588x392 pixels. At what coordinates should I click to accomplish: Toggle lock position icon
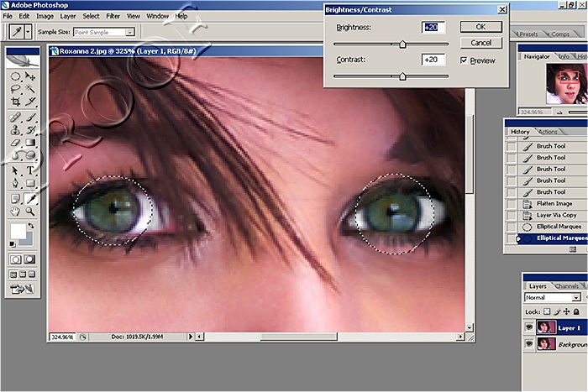pyautogui.click(x=567, y=311)
